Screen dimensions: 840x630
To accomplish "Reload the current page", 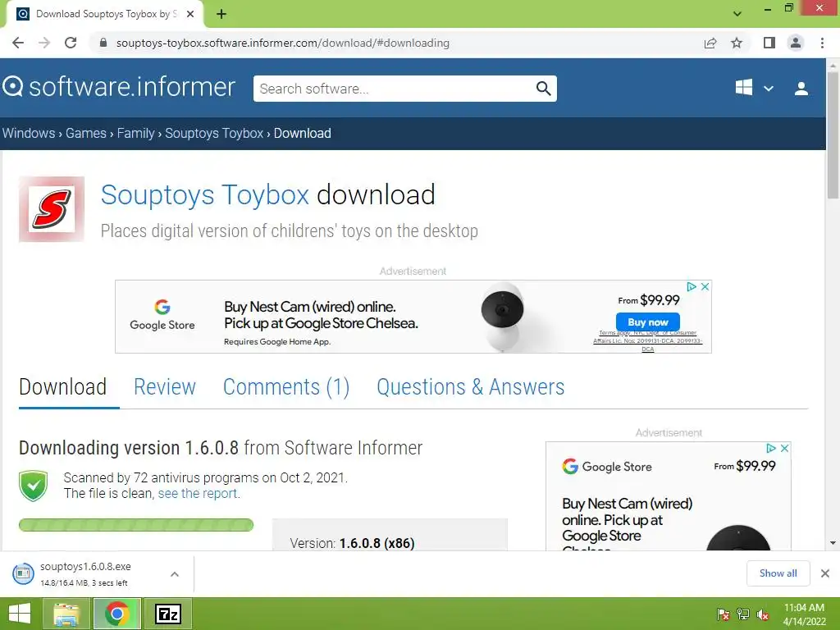I will (71, 43).
